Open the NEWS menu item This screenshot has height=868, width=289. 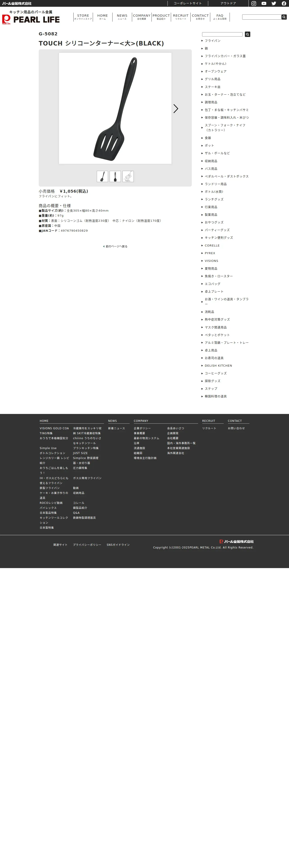(122, 17)
